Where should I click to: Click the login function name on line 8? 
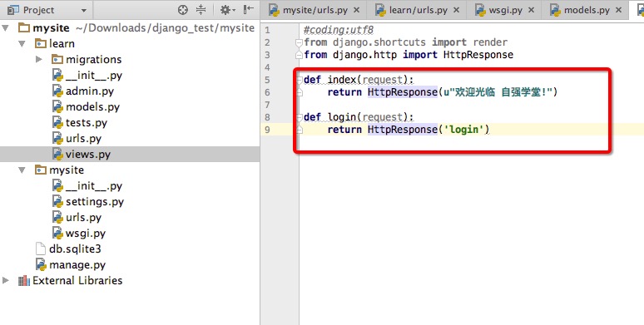342,117
